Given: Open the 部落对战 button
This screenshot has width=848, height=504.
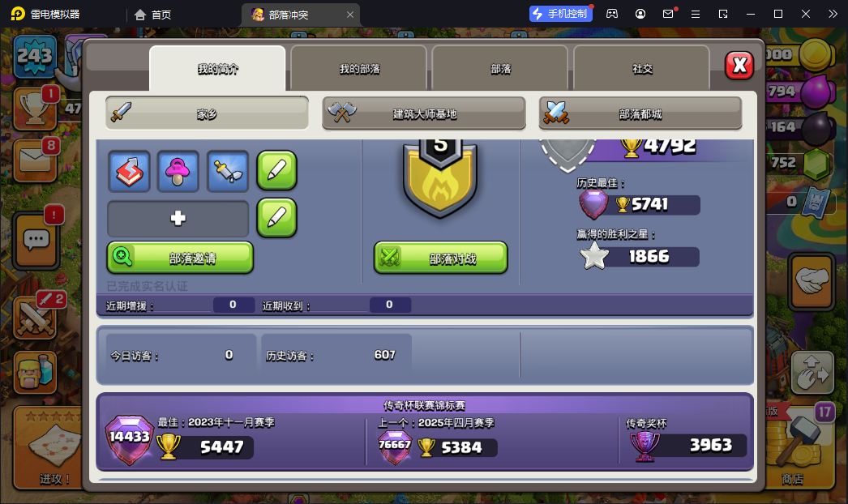Looking at the screenshot, I should (x=441, y=258).
